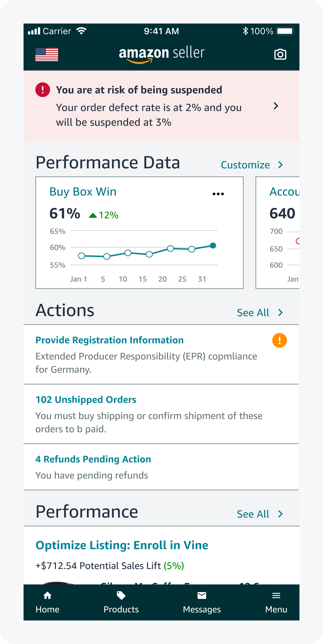View 102 Unshipped Orders
Viewport: 323px width, 644px height.
pyautogui.click(x=86, y=400)
